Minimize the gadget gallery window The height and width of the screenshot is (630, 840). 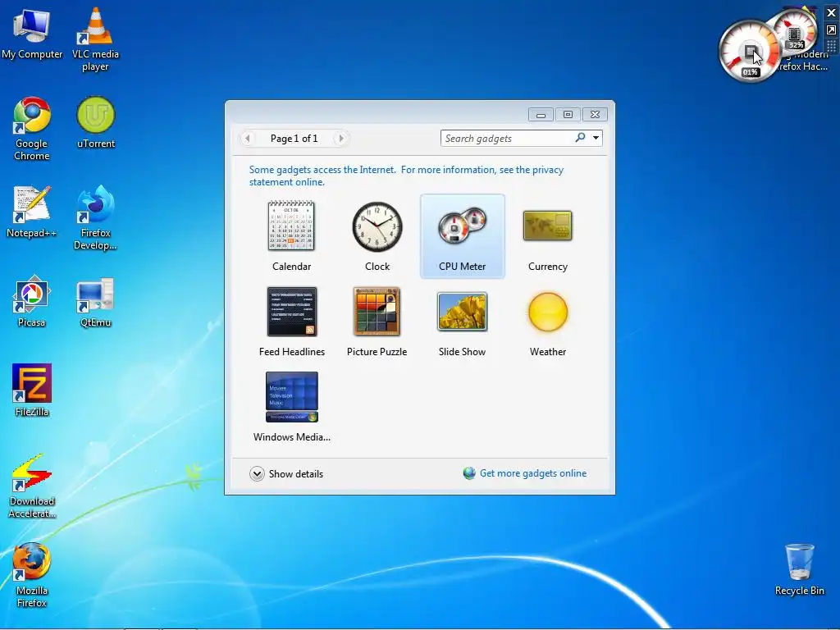pos(541,115)
